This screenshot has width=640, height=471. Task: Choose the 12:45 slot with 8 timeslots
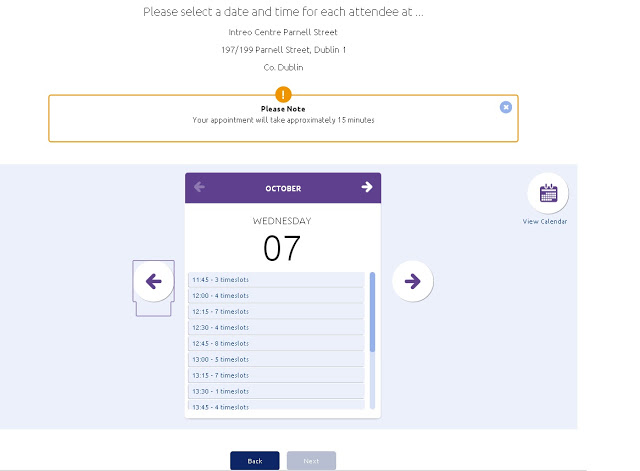(x=275, y=344)
